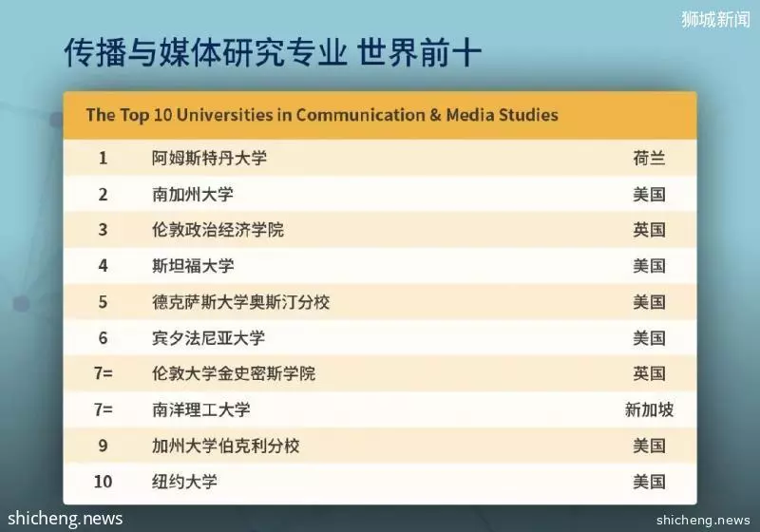Click the table header about Communication & Media Studies
Screen dimensions: 760x532
tap(322, 115)
